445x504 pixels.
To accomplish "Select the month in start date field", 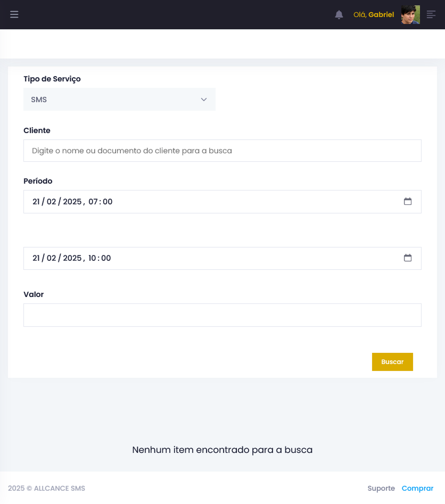I will (52, 202).
